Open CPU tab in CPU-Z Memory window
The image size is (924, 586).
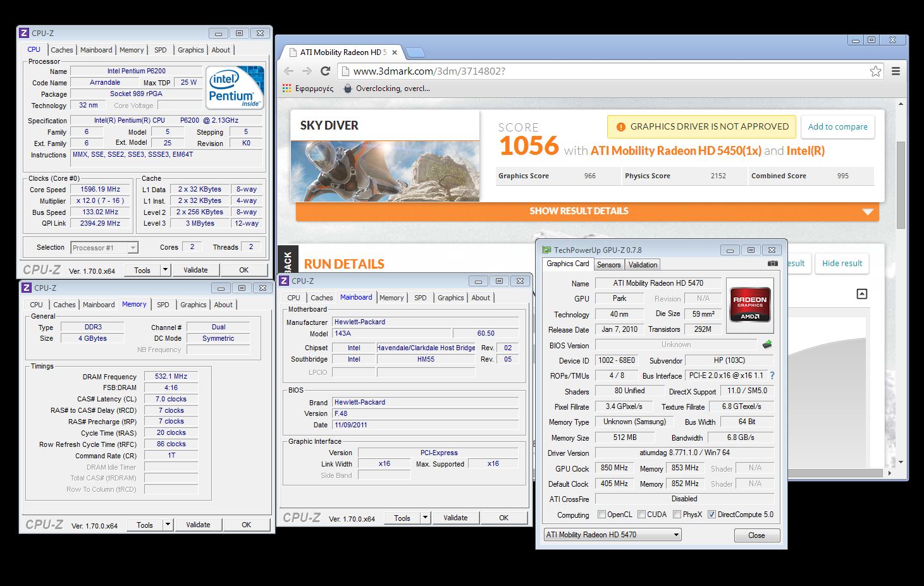(37, 305)
